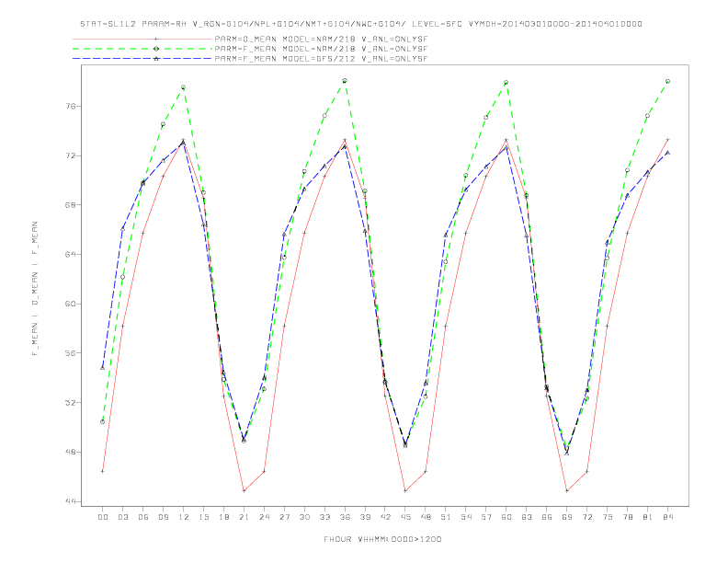Image resolution: width=728 pixels, height=563 pixels.
Task: Select legend entry PARM=O_MEAN MODEL=NAM/218
Action: coord(321,39)
